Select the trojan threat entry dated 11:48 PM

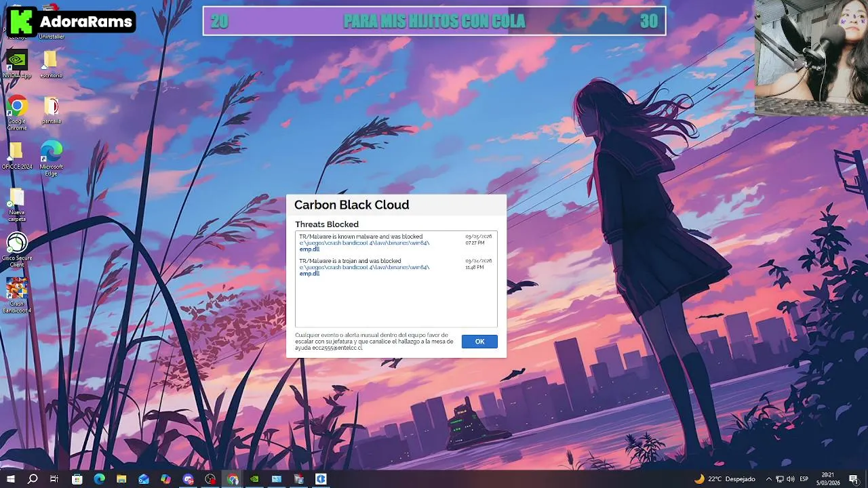coord(396,267)
